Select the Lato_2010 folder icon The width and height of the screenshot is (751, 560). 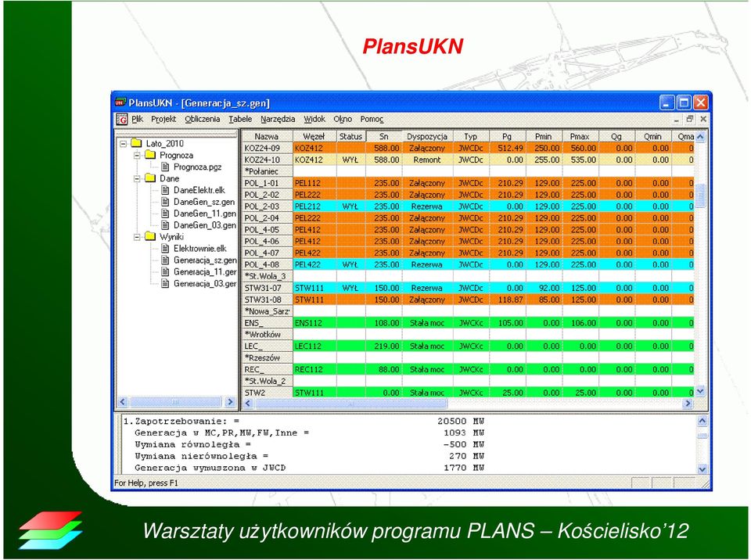[136, 143]
